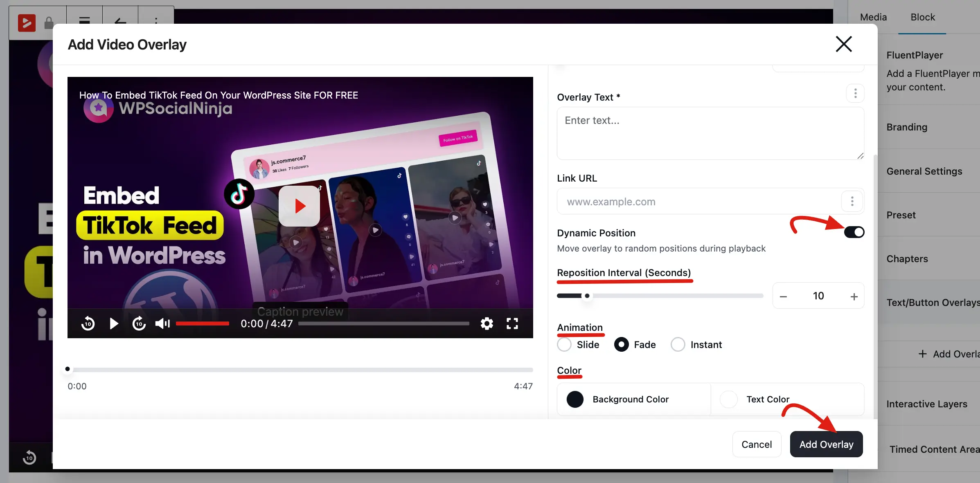Click the rewind icon in background player
This screenshot has width=980, height=483.
pyautogui.click(x=29, y=458)
